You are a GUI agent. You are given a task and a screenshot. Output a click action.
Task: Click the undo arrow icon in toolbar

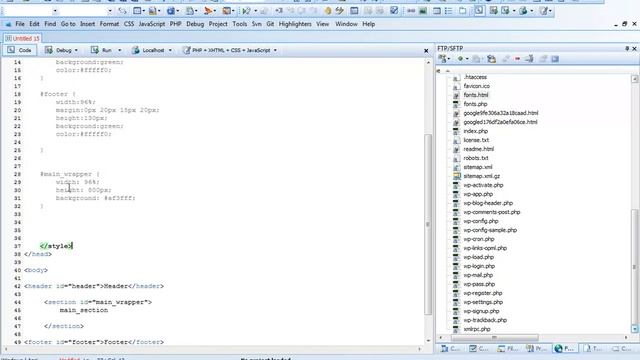122,11
